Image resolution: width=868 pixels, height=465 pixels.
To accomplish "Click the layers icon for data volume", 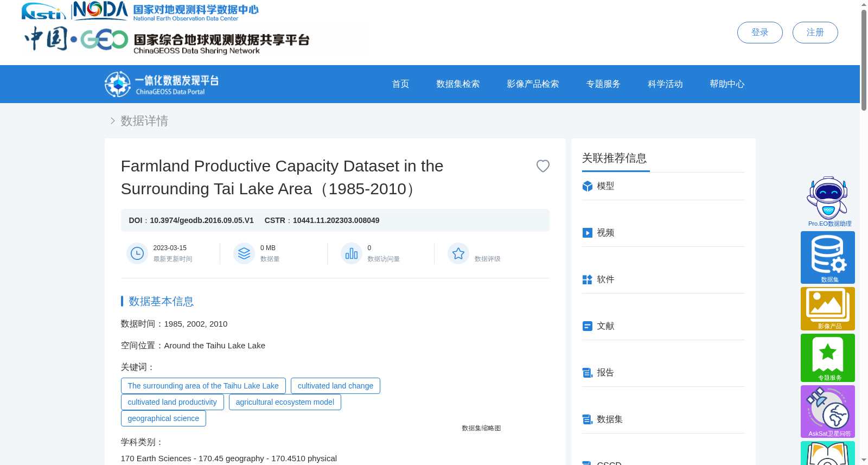I will (x=244, y=253).
